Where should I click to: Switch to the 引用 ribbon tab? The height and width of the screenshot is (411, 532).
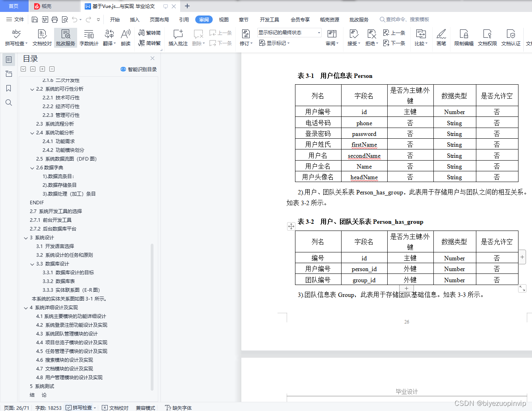pos(184,19)
